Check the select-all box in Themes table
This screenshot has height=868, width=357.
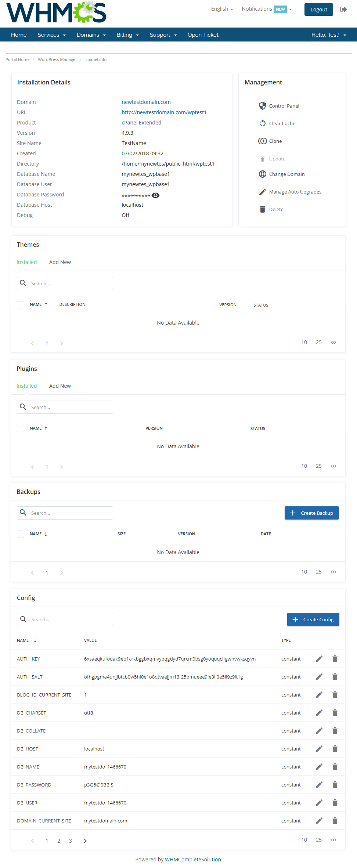(21, 304)
